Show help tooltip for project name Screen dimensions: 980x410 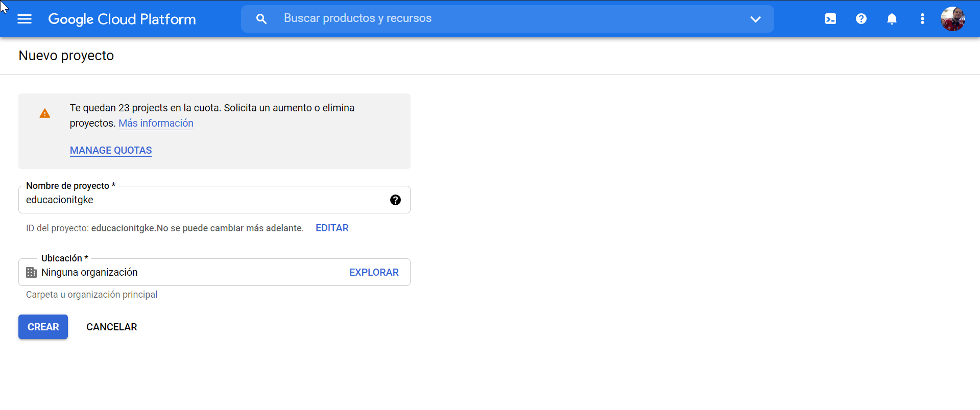395,200
